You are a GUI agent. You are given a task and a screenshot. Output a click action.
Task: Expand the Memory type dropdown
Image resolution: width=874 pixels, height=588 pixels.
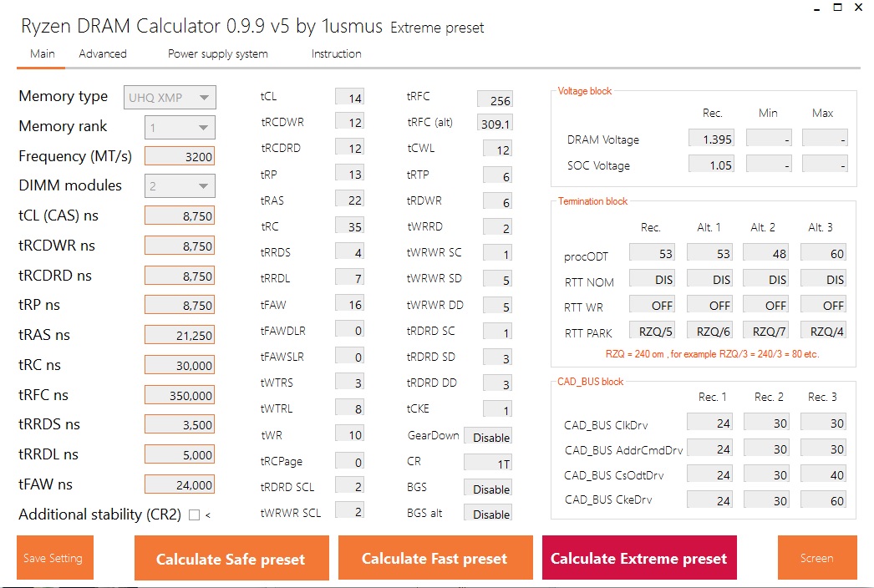point(170,98)
